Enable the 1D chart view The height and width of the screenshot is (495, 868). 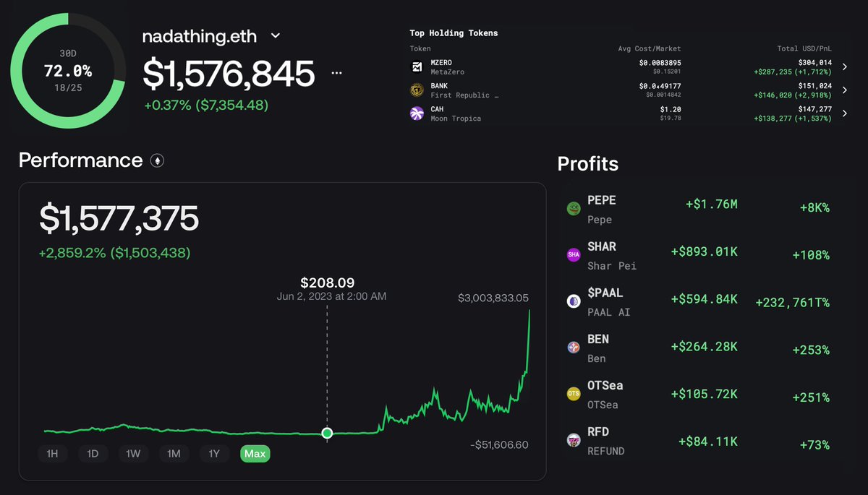[x=93, y=455]
